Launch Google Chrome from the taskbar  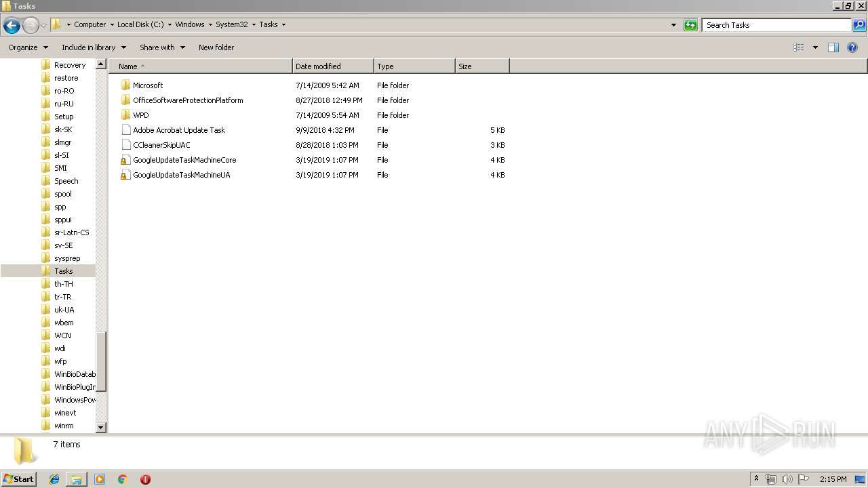[123, 479]
